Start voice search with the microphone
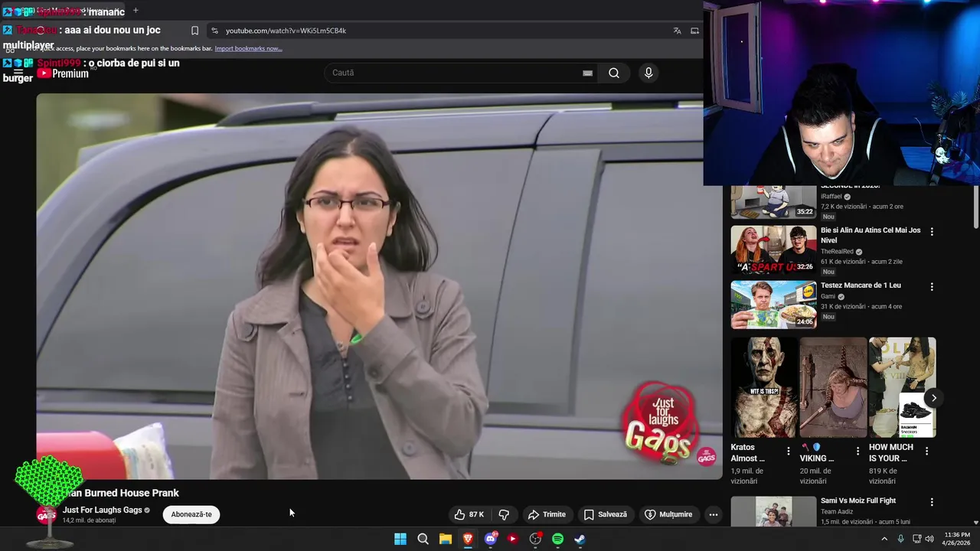 648,73
